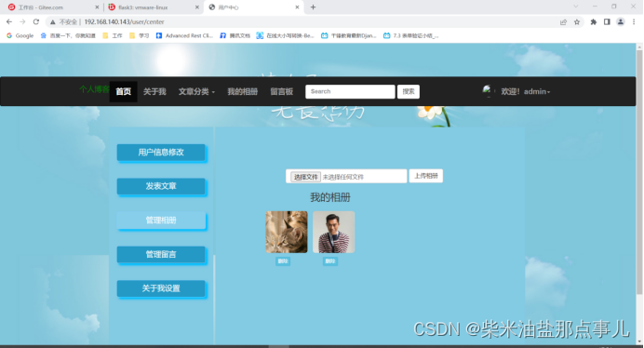Open the 工作 bookmark folder

(x=113, y=35)
